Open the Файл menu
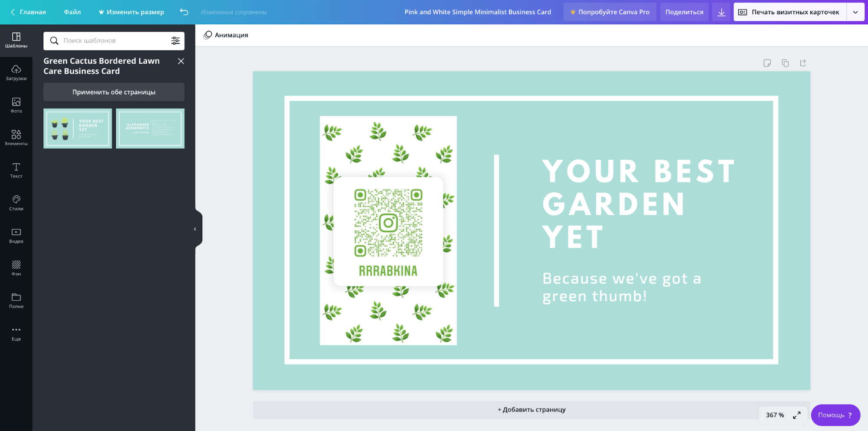Viewport: 868px width, 431px height. click(x=72, y=12)
